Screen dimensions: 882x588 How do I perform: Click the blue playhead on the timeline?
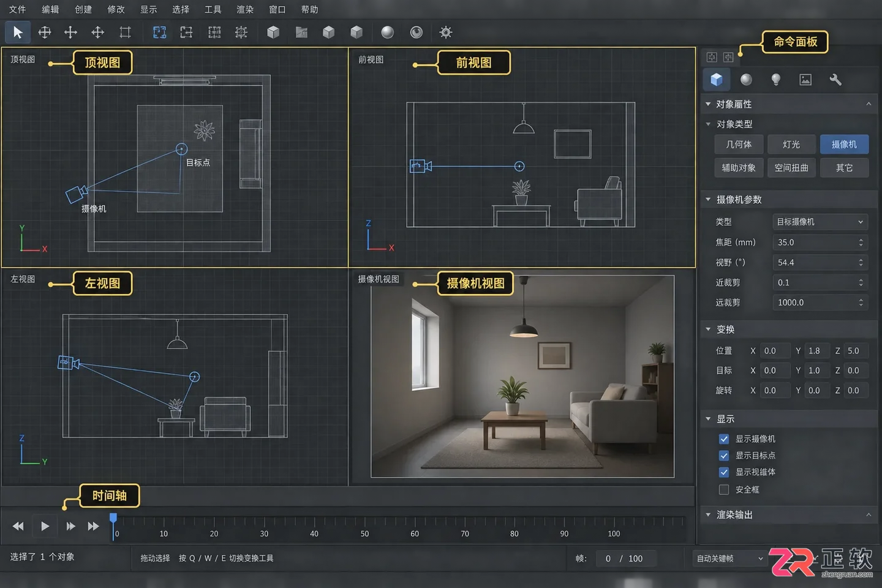click(113, 519)
